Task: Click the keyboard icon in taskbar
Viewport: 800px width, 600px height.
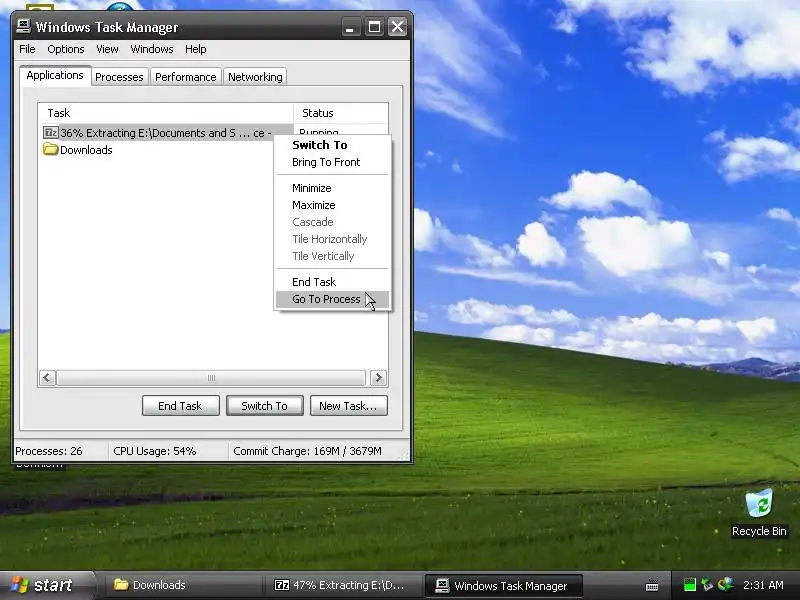Action: pyautogui.click(x=652, y=585)
